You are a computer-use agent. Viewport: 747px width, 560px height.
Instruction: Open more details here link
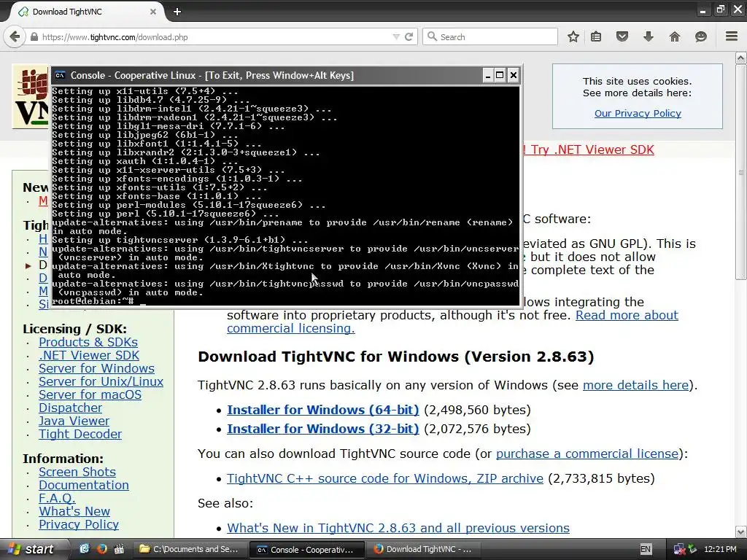(635, 385)
